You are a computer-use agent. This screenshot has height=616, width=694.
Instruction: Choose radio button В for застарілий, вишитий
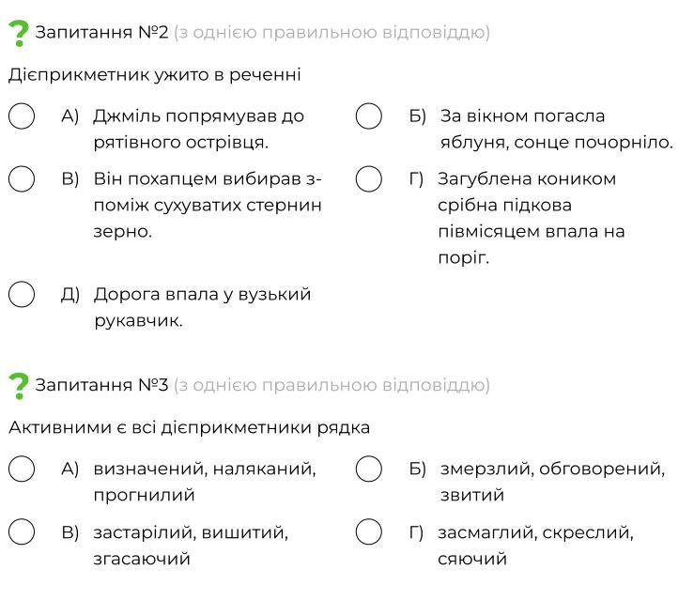pos(22,531)
